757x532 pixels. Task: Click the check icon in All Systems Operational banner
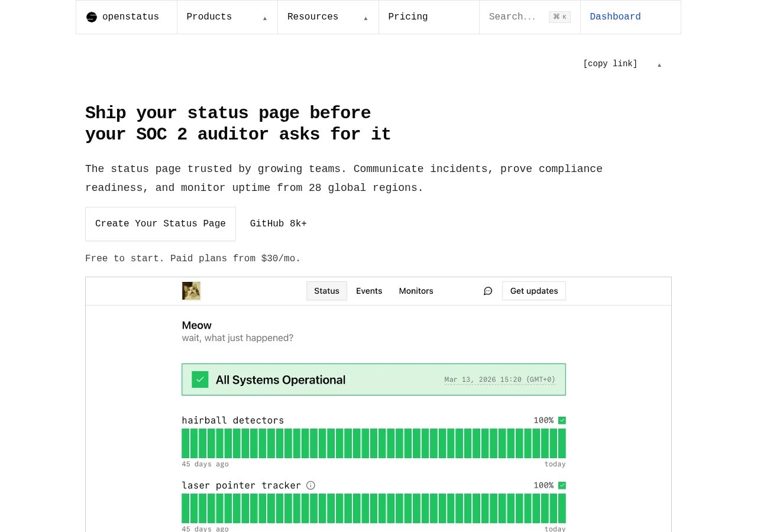200,379
